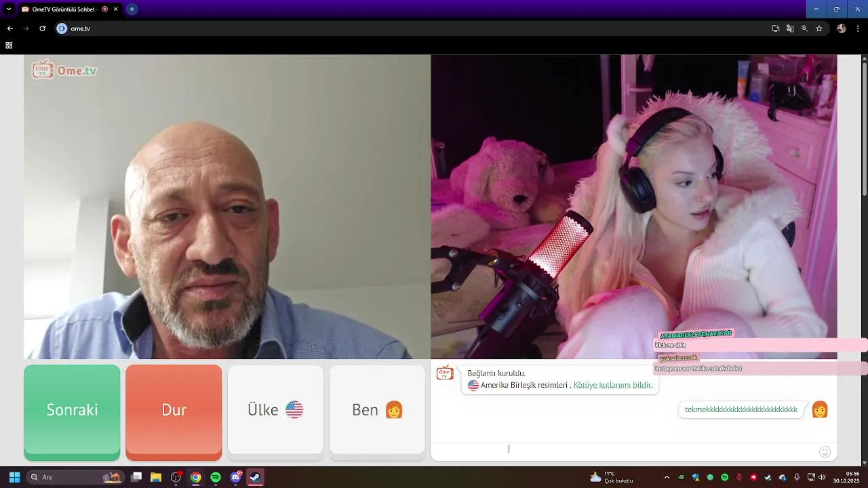The height and width of the screenshot is (488, 868).
Task: Click the Kötüye kullanımı bildir link
Action: click(x=612, y=385)
